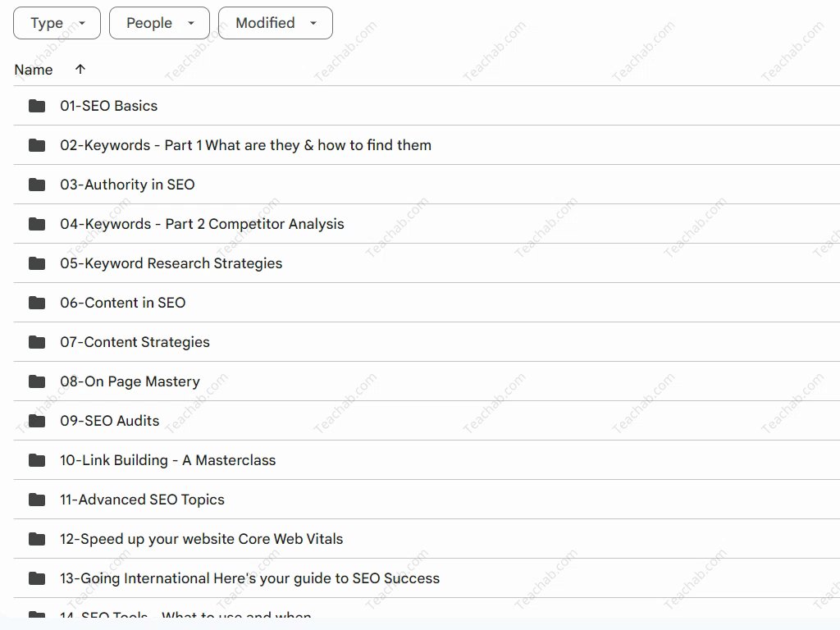Open the Type filter dropdown

pos(57,23)
